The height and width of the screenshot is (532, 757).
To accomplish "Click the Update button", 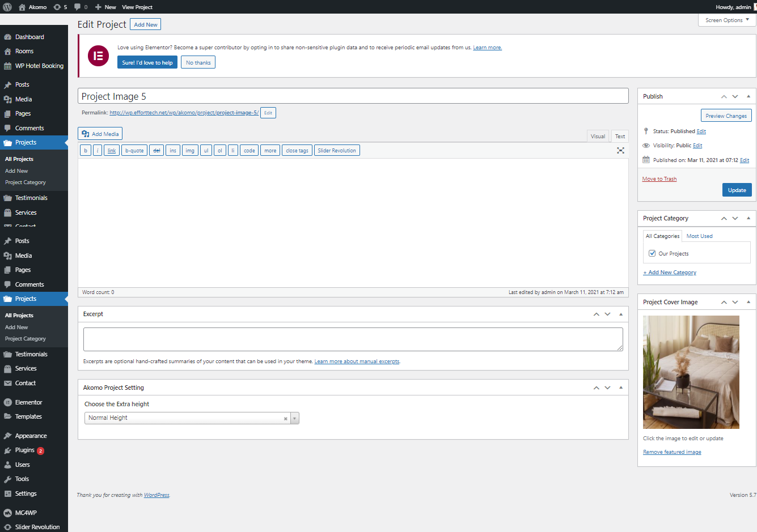I will pyautogui.click(x=737, y=190).
